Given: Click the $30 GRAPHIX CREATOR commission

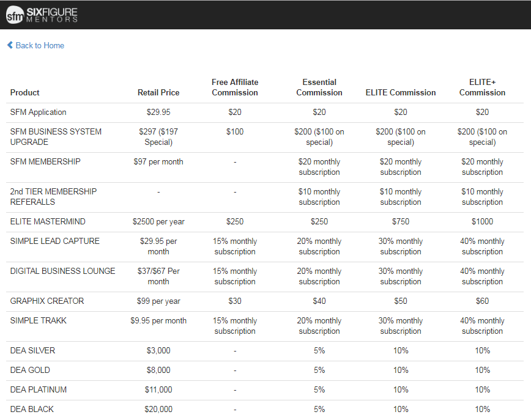Looking at the screenshot, I should 235,301.
